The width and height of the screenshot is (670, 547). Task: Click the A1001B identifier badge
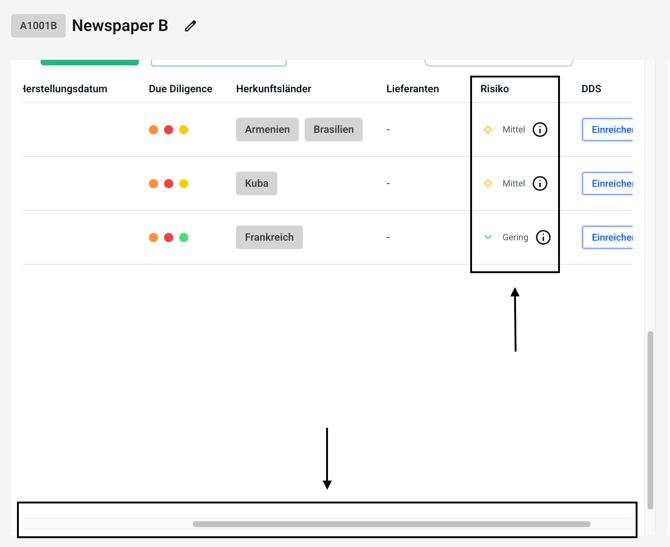coord(38,26)
